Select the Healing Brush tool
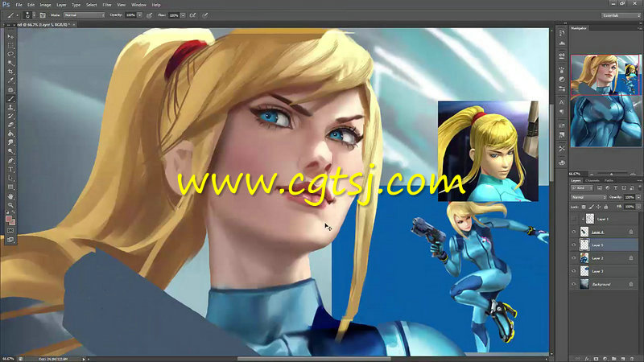This screenshot has height=362, width=644. click(x=10, y=89)
